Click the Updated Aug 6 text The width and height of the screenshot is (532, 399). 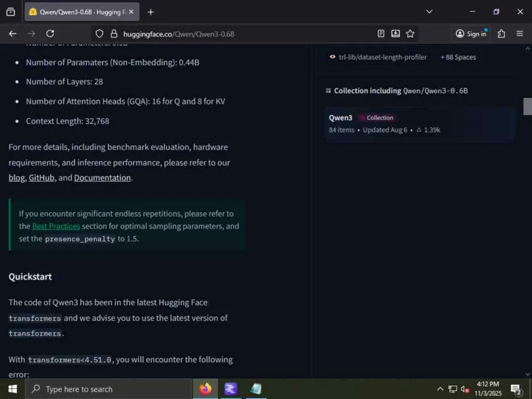point(385,130)
